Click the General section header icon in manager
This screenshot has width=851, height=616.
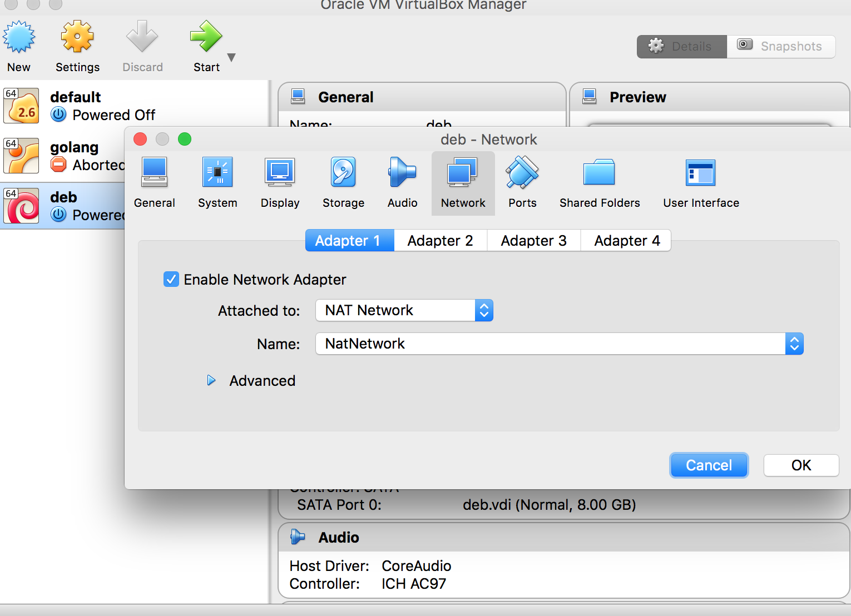point(298,97)
